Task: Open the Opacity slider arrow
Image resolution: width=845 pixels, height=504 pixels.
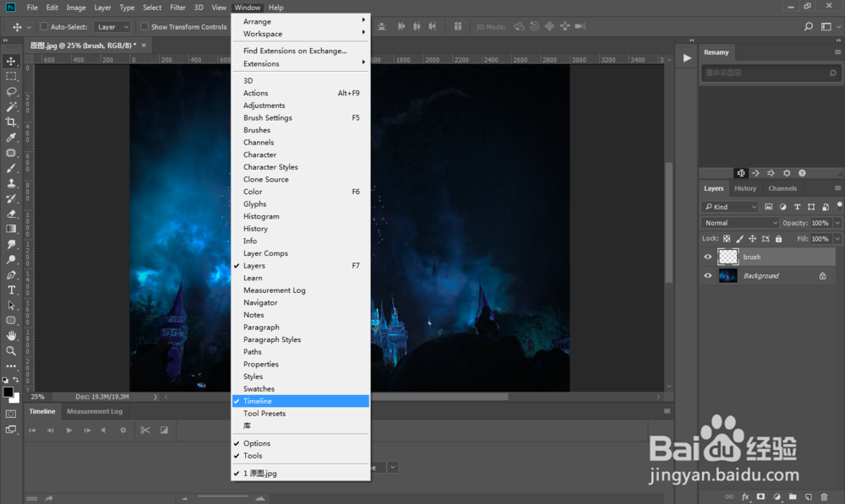Action: pyautogui.click(x=837, y=223)
